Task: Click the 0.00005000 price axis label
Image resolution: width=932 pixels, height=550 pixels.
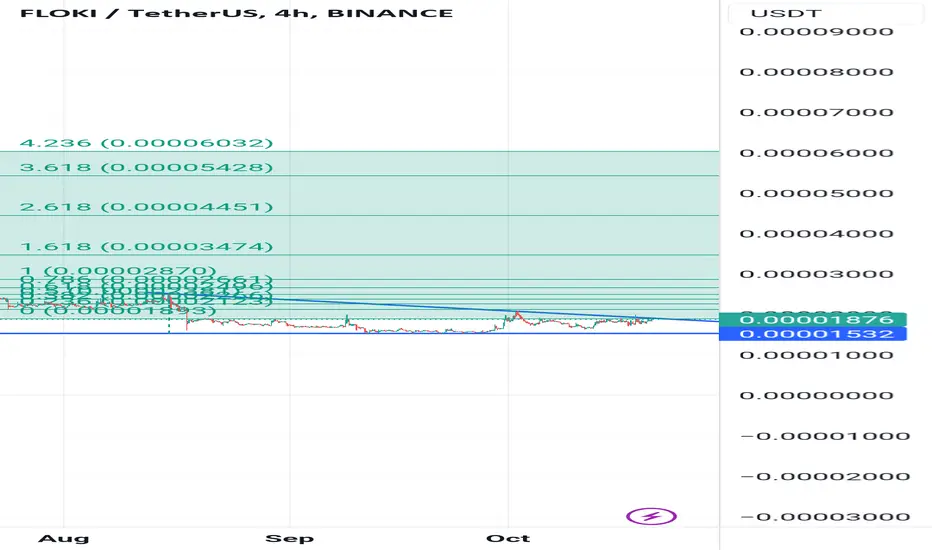Action: (817, 193)
